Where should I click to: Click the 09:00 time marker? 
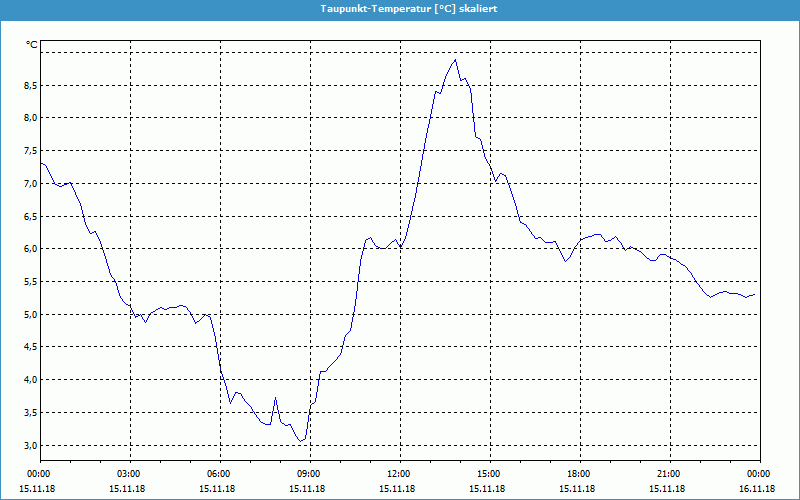(x=309, y=474)
